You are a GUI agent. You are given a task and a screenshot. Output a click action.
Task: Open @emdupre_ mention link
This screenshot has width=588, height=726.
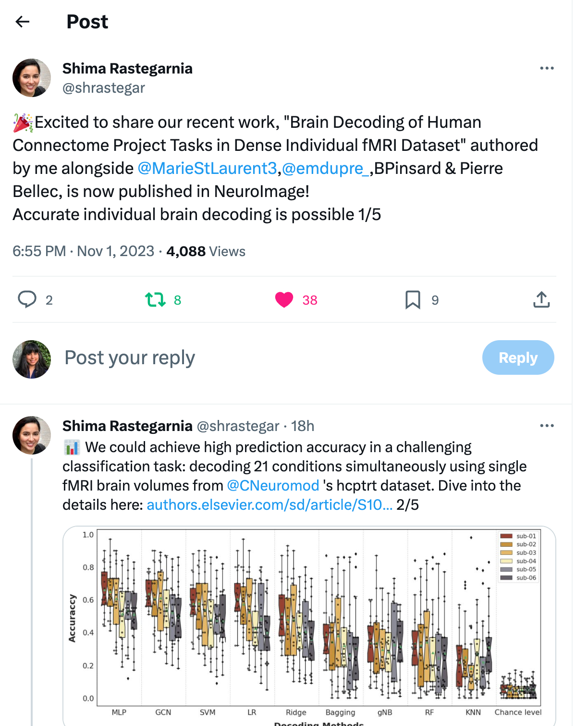325,168
